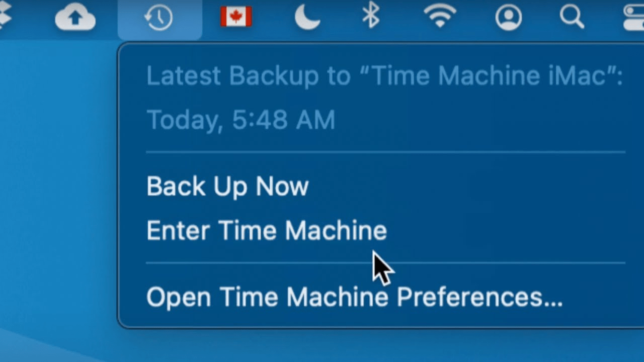Image resolution: width=644 pixels, height=362 pixels.
Task: Open Time Machine Preferences… menu item
Action: [354, 297]
